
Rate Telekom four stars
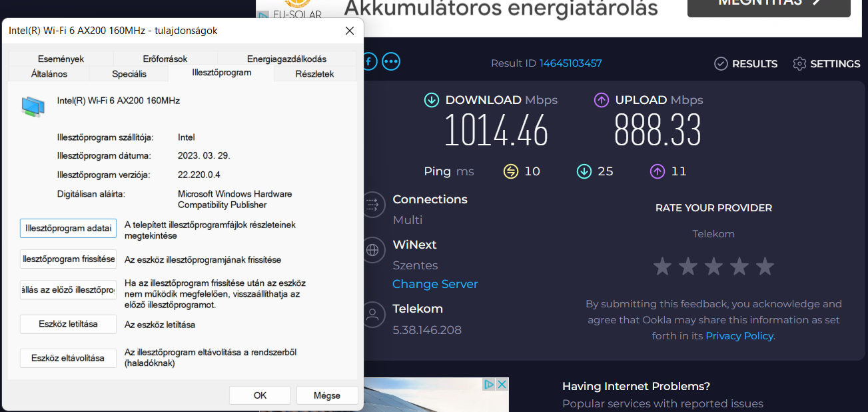[x=739, y=267]
